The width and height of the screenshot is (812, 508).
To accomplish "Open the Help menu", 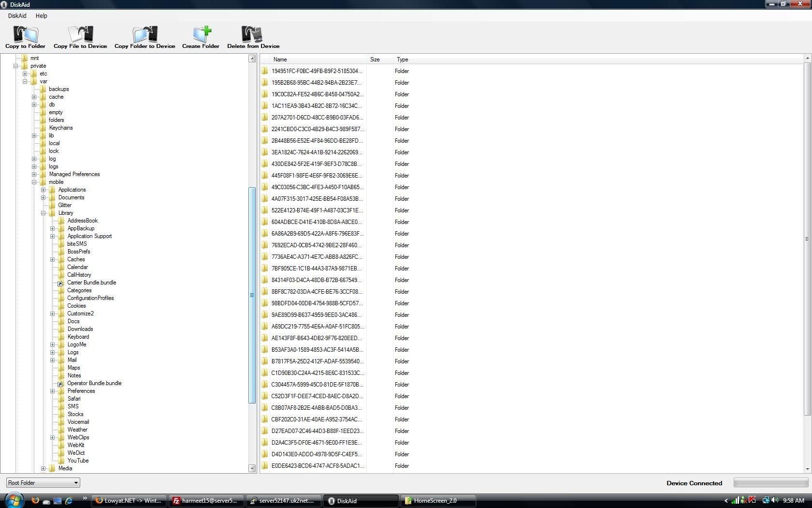I will [x=41, y=16].
